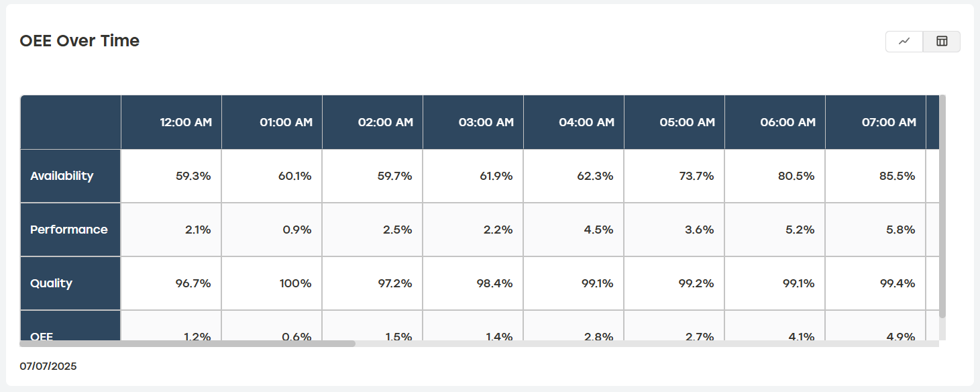
Task: Click the OEE Over Time title
Action: pyautogui.click(x=80, y=41)
